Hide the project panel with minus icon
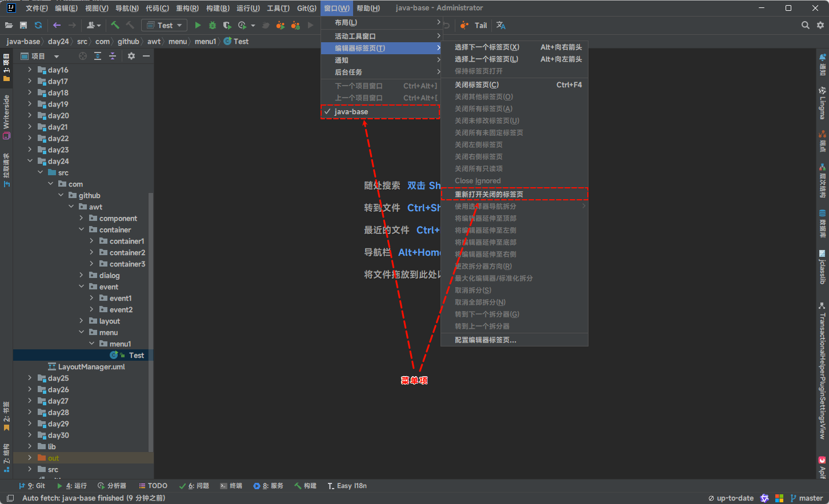 coord(146,56)
